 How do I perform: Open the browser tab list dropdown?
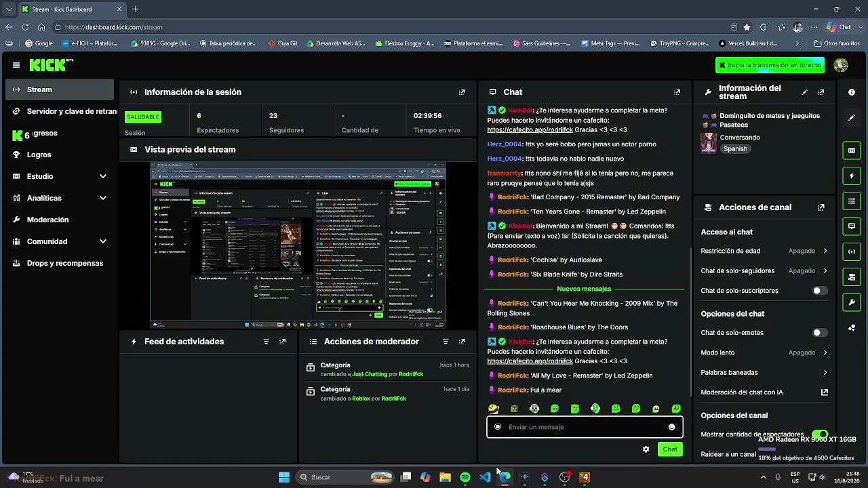point(9,9)
